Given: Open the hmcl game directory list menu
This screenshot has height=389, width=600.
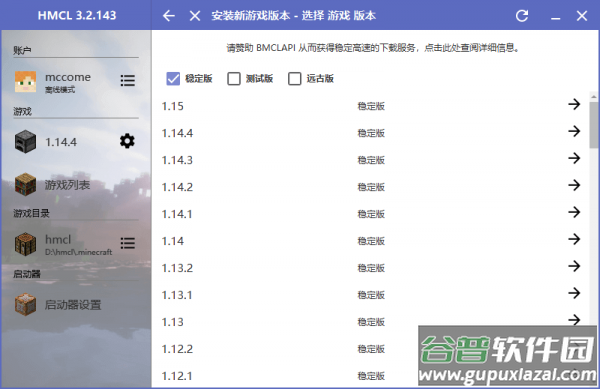Looking at the screenshot, I should (127, 243).
